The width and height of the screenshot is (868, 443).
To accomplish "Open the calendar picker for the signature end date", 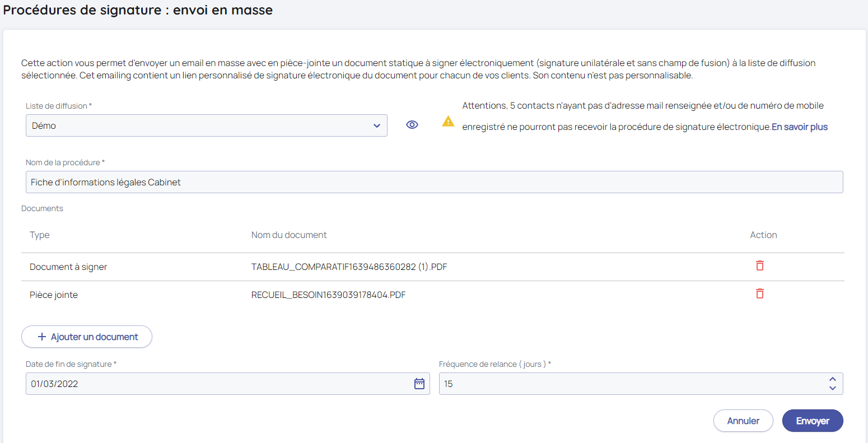I will coord(419,384).
